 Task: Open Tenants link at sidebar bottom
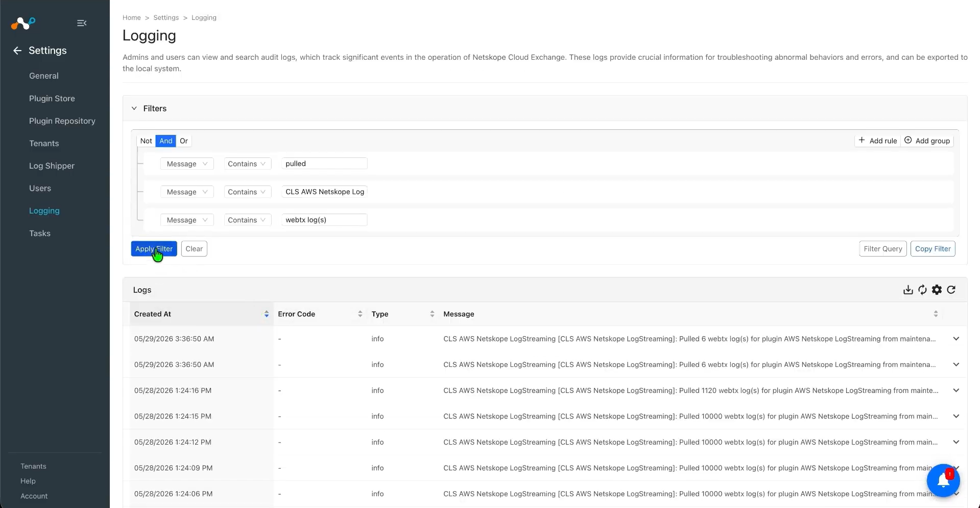[33, 467]
